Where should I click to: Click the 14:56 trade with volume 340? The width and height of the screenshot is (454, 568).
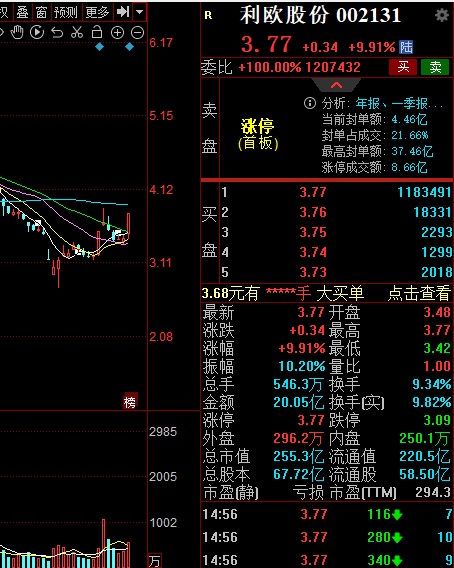327,560
